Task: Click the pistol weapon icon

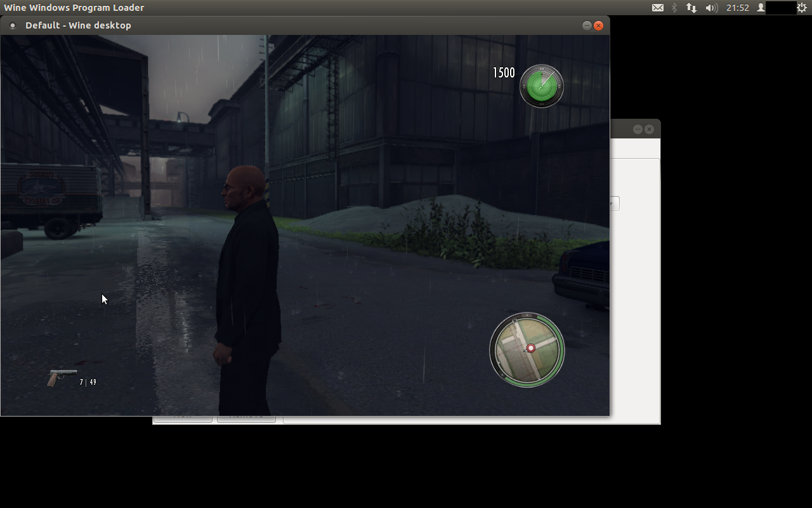Action: coord(62,377)
